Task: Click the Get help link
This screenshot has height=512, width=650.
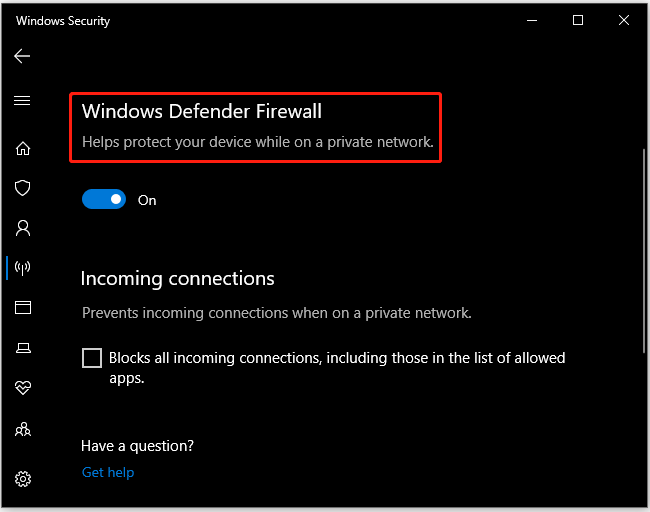Action: point(108,472)
